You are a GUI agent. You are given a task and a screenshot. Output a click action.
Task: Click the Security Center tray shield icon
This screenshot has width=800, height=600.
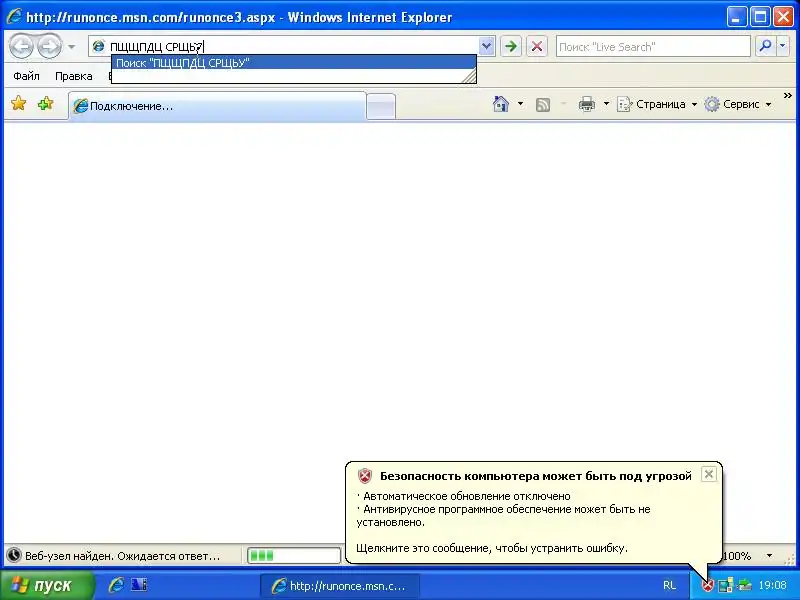coord(708,585)
